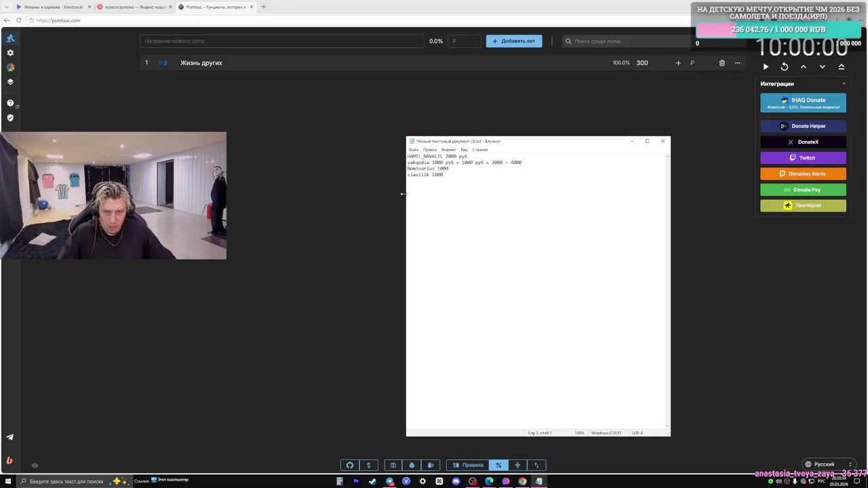Focus the new lot amount field

[x=465, y=41]
